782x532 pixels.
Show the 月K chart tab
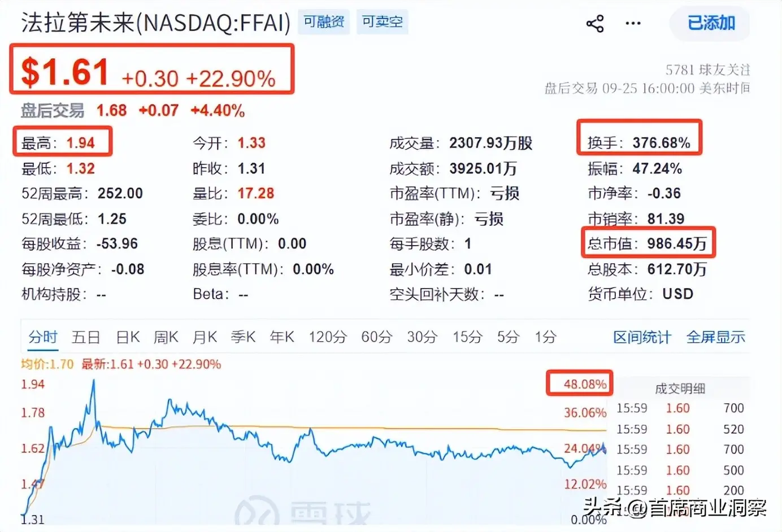click(205, 337)
